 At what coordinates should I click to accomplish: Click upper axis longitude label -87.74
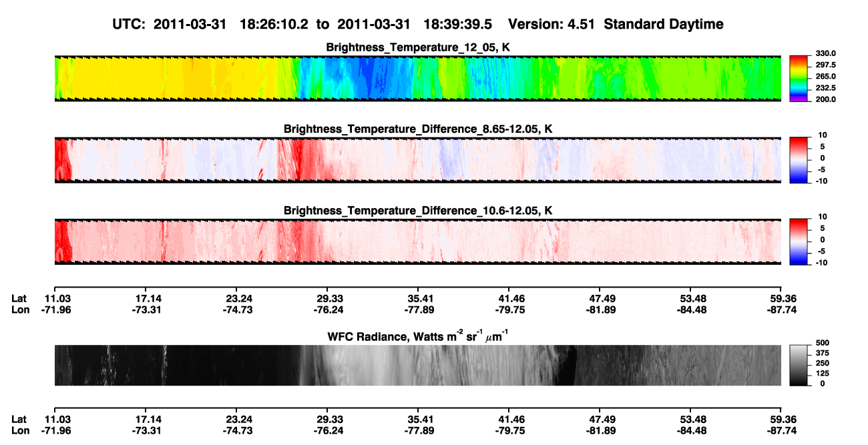click(782, 310)
